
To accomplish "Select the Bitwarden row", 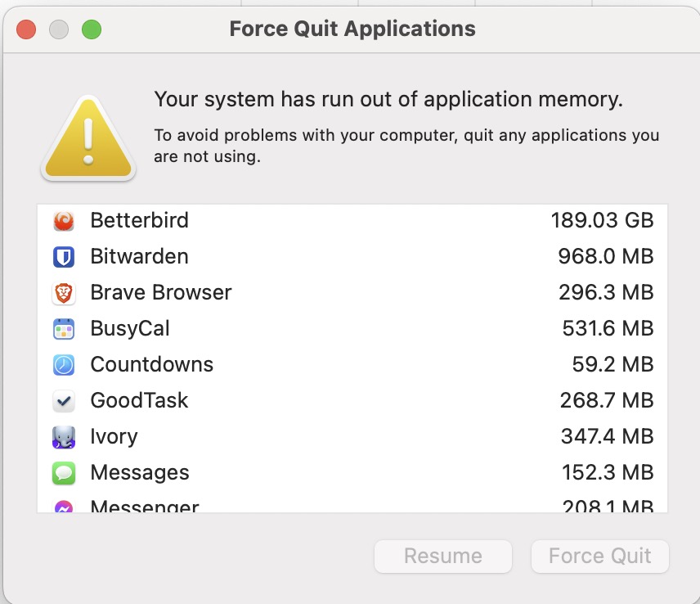I will 140,257.
